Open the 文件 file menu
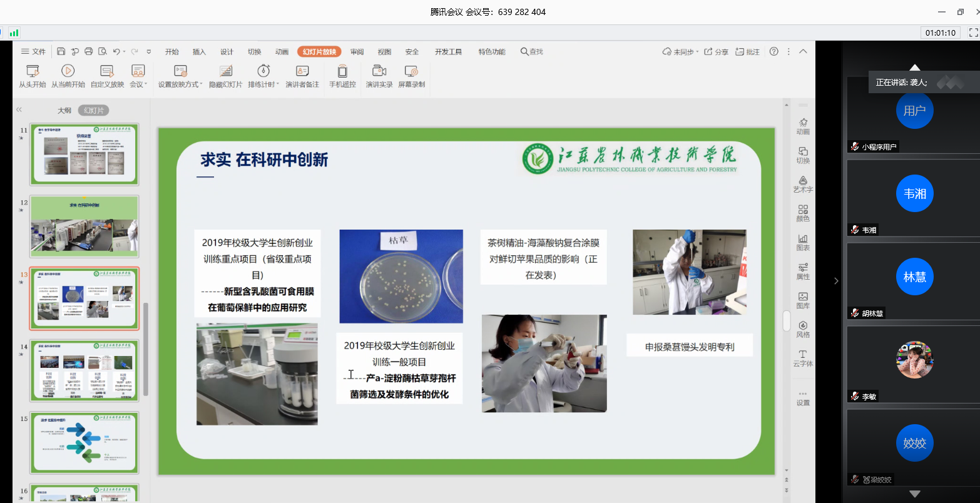Viewport: 980px width, 503px height. (34, 52)
